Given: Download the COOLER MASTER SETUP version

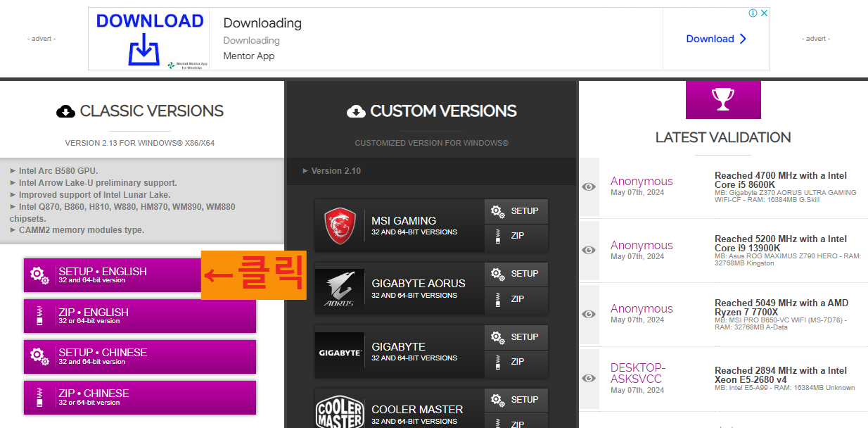Looking at the screenshot, I should [516, 400].
